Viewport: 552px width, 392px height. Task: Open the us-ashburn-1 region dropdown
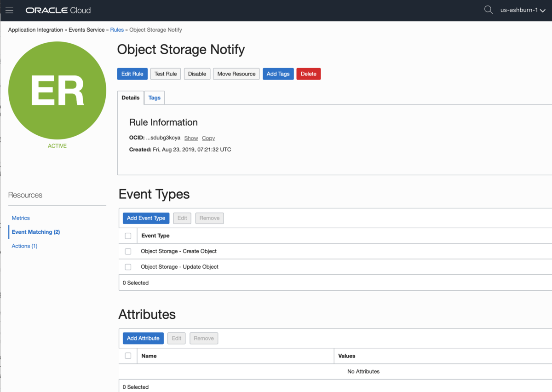point(523,10)
